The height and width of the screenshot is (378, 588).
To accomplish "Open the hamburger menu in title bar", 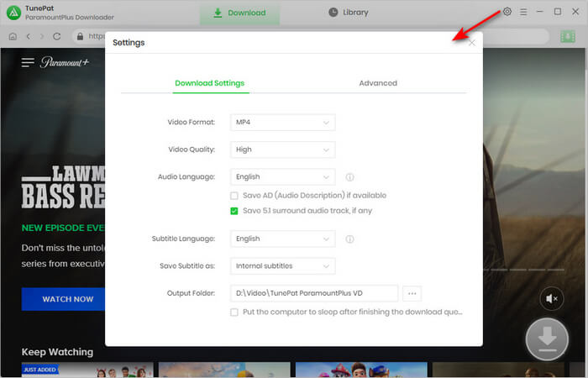I will coord(523,12).
